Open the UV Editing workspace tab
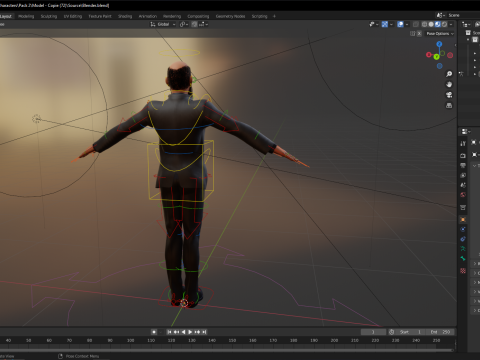Image resolution: width=480 pixels, height=360 pixels. click(x=73, y=16)
